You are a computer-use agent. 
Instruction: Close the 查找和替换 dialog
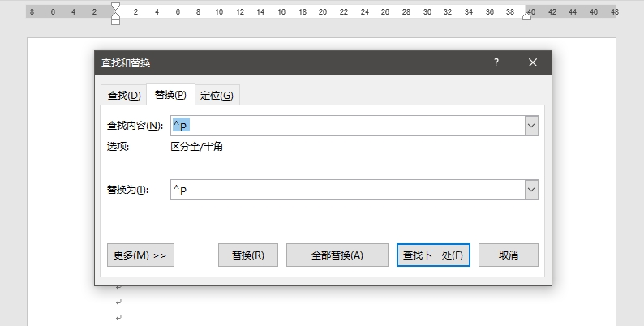coord(533,63)
